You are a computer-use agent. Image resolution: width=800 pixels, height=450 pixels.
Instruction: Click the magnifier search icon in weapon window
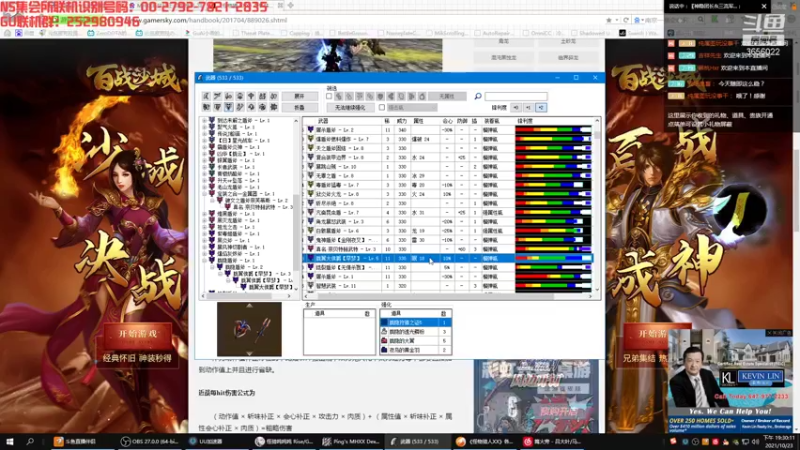tap(478, 96)
